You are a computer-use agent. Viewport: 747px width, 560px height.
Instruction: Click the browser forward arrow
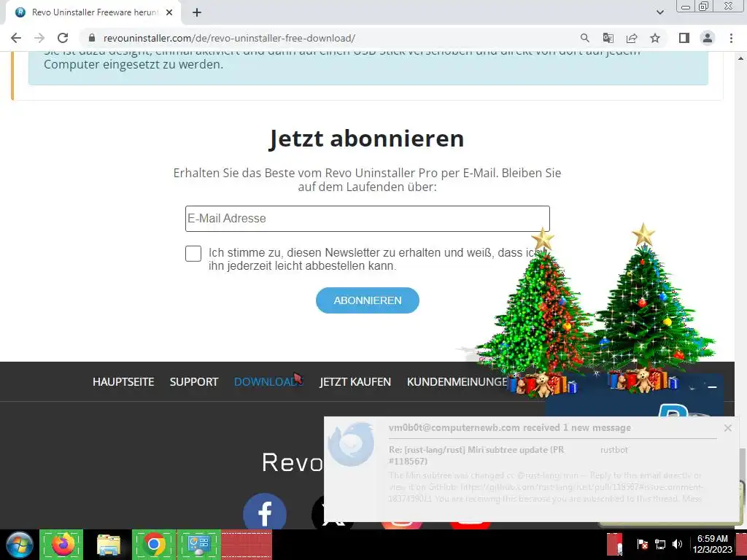[x=39, y=38]
